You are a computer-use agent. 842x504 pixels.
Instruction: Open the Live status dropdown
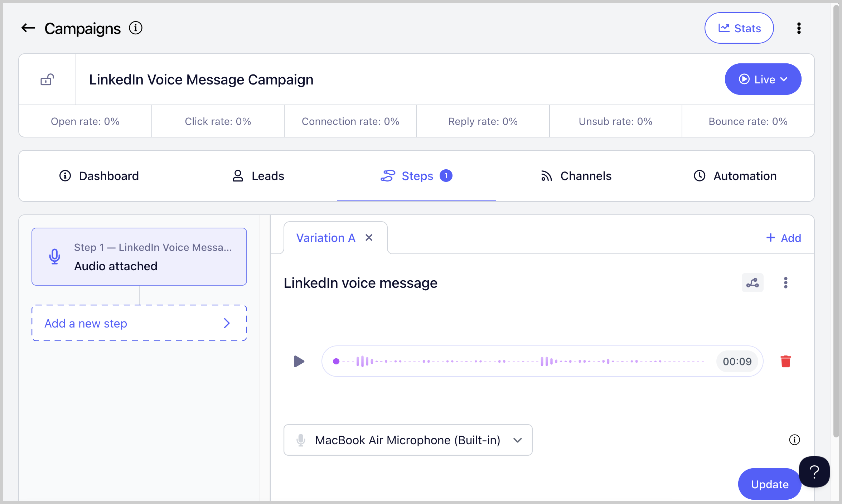[763, 79]
